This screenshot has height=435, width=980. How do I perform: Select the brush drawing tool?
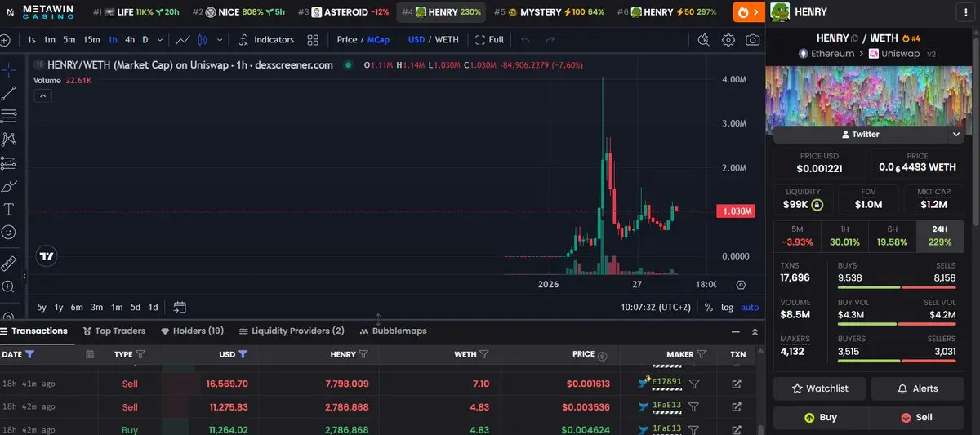[x=8, y=186]
